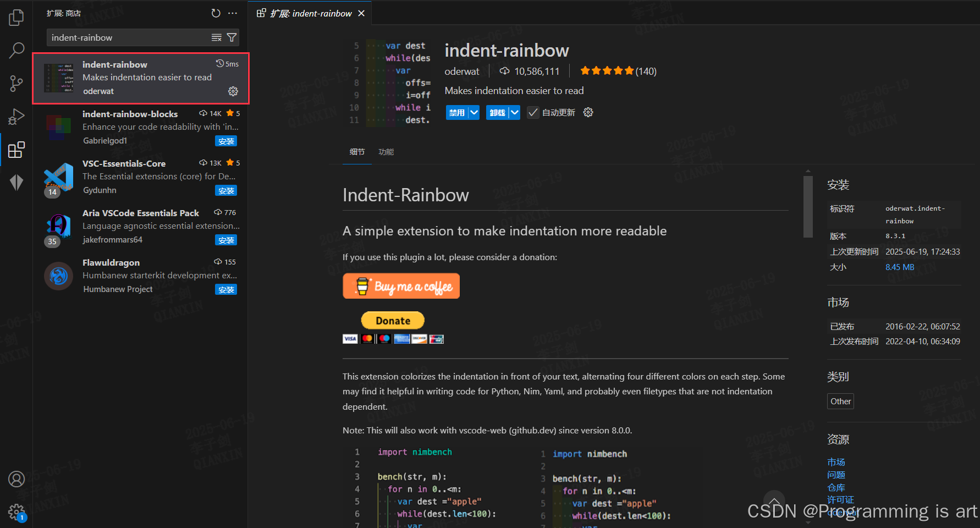The image size is (980, 528).
Task: Open the Extensions view icon
Action: pyautogui.click(x=16, y=150)
